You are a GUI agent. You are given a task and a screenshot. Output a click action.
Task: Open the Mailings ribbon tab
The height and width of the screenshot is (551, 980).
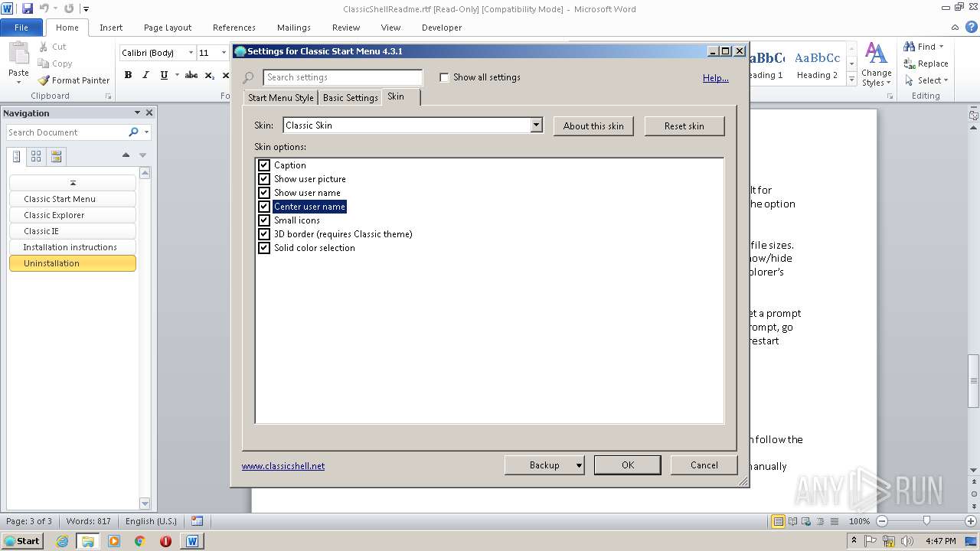point(294,28)
